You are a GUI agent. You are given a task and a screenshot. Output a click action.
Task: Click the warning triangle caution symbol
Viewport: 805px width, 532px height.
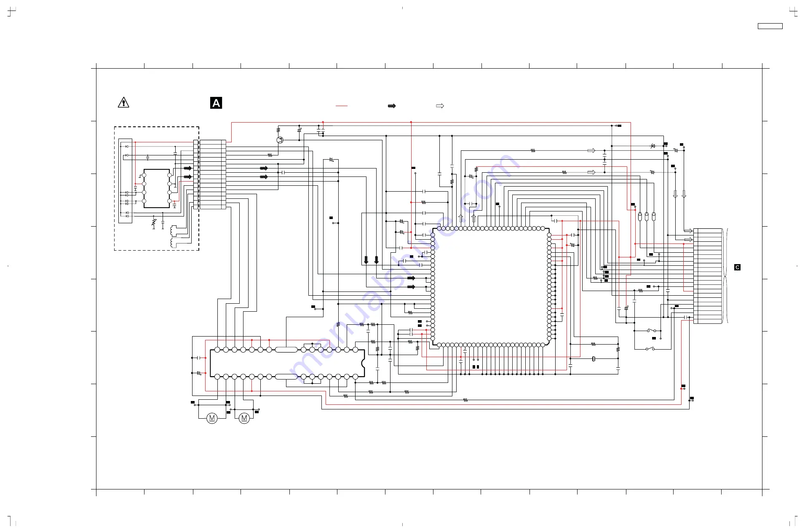click(x=123, y=102)
